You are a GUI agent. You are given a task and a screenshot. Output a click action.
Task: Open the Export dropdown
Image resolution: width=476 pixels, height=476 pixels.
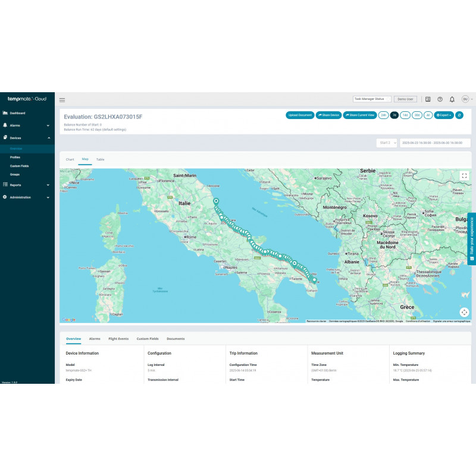[443, 115]
